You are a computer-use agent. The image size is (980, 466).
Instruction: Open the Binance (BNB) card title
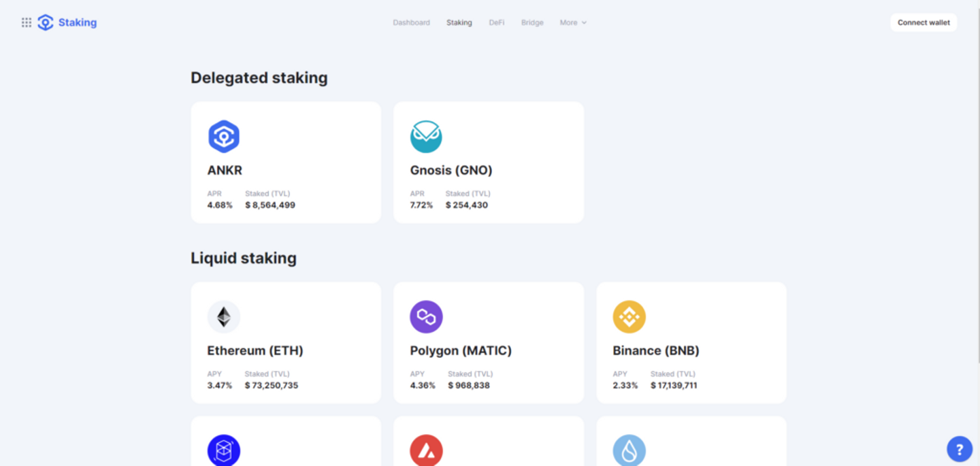coord(656,350)
